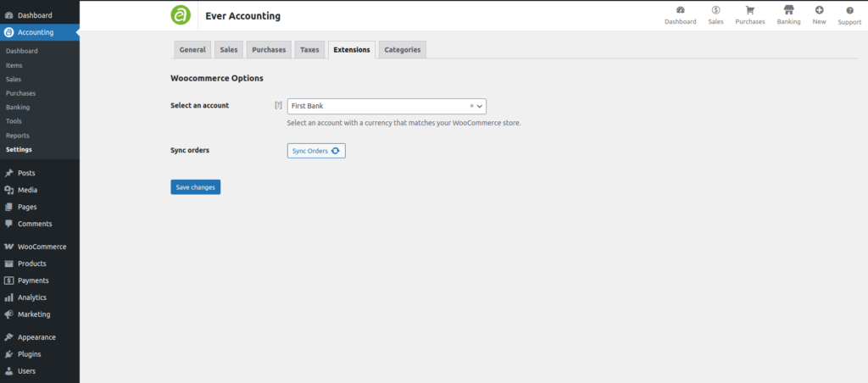Switch to the General tab
The image size is (868, 383).
pyautogui.click(x=192, y=50)
